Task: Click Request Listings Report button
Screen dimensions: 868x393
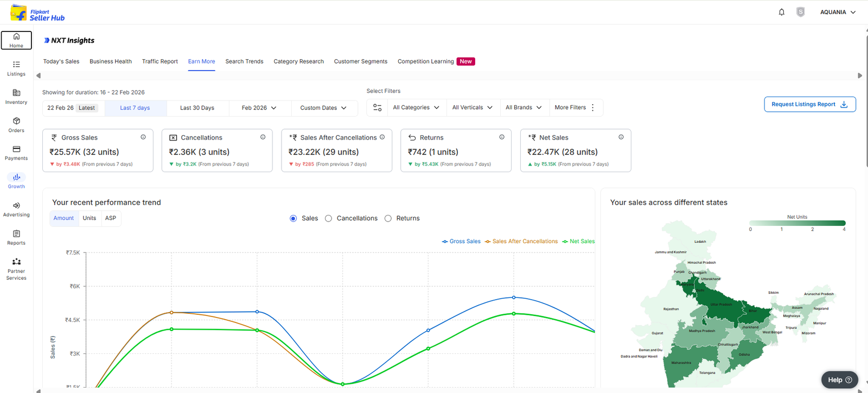Action: tap(810, 104)
